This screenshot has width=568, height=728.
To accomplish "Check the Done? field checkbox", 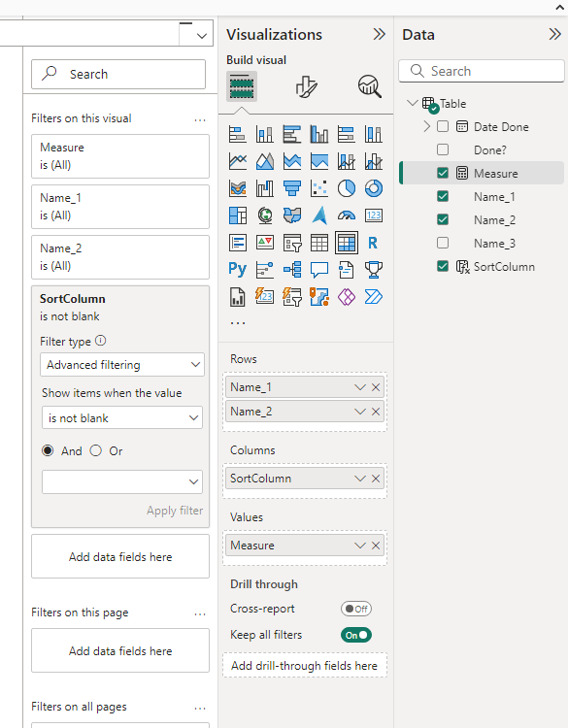I will tap(443, 149).
